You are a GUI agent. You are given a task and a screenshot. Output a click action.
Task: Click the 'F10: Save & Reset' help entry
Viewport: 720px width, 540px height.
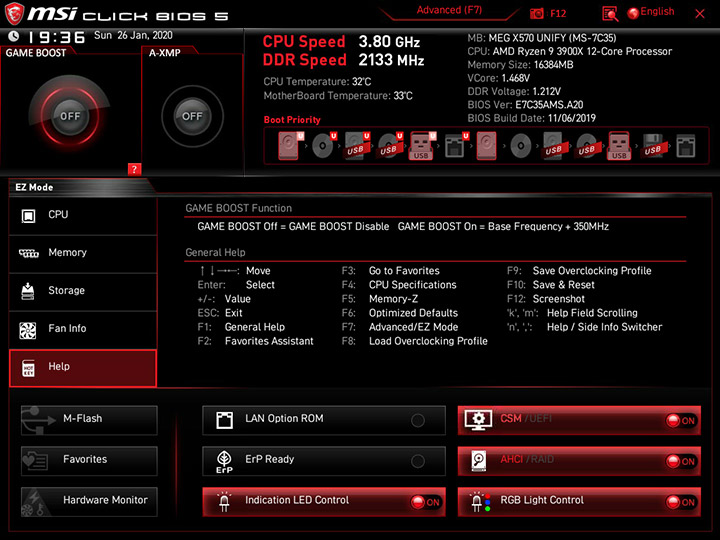point(551,285)
